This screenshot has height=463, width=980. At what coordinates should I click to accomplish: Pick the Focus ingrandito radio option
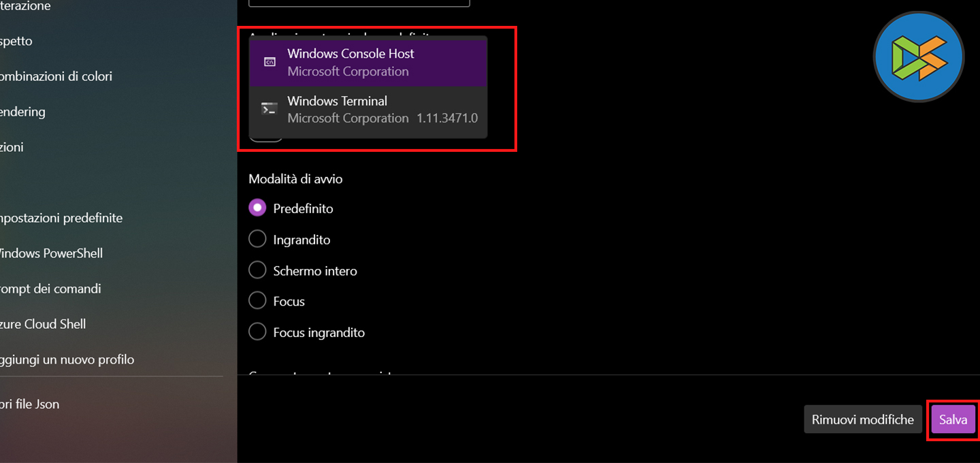tap(257, 332)
